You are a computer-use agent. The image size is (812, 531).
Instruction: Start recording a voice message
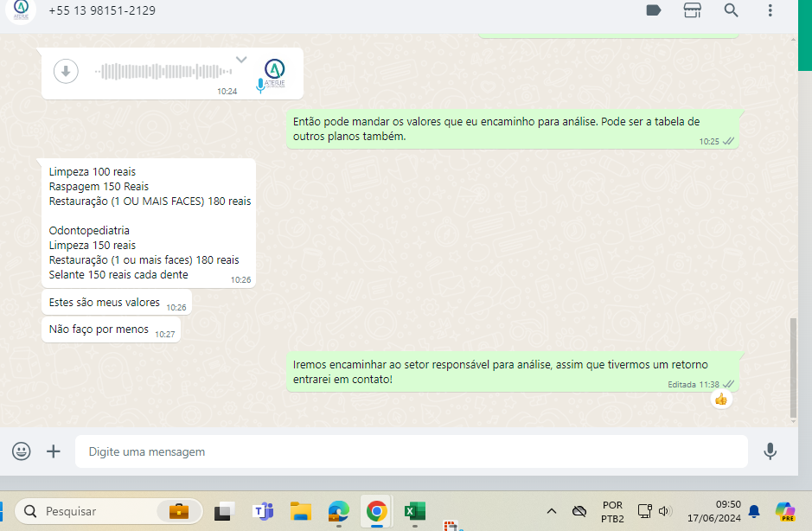point(770,451)
